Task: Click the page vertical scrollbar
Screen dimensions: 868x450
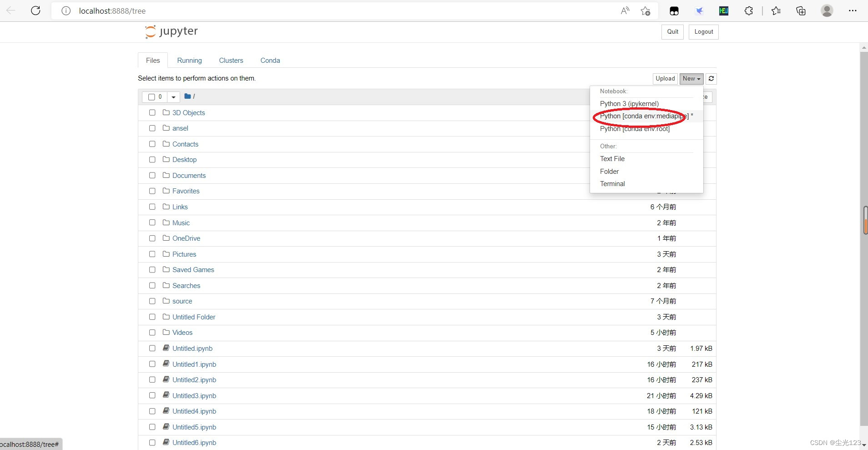Action: 863,238
